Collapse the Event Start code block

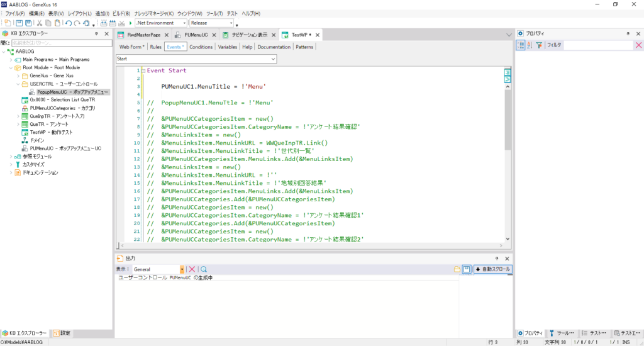click(143, 70)
